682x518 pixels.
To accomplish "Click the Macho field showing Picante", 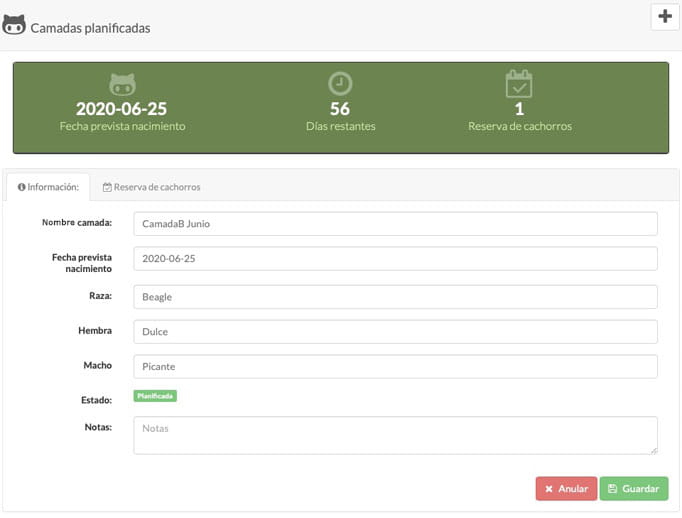I will [395, 367].
